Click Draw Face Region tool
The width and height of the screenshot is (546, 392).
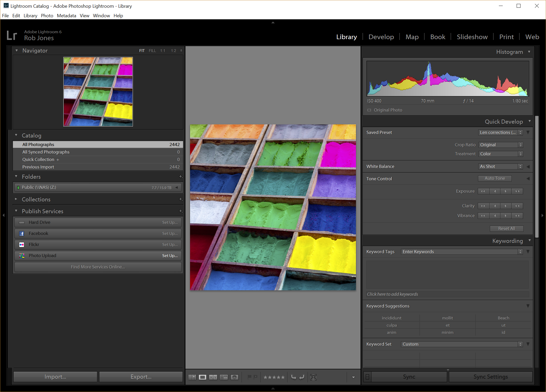tap(313, 377)
